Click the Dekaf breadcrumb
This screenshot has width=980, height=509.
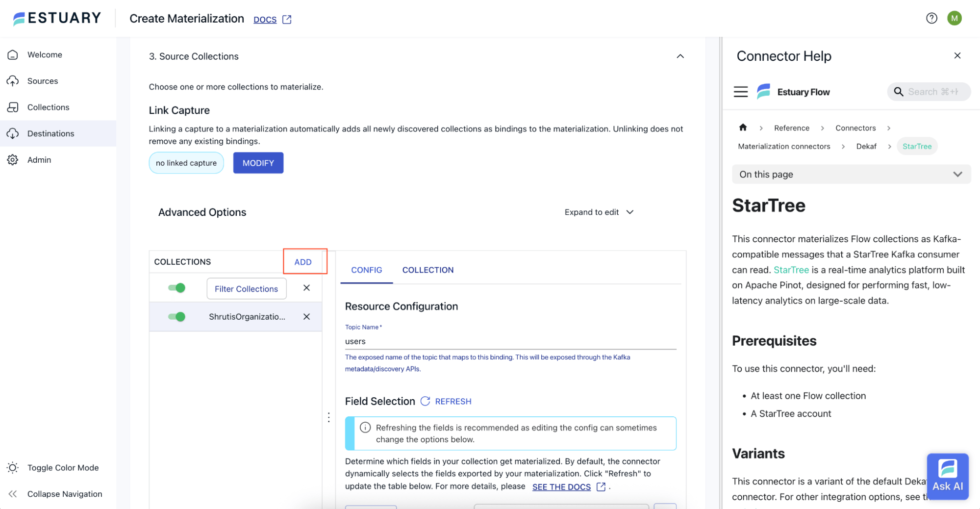[x=866, y=146]
